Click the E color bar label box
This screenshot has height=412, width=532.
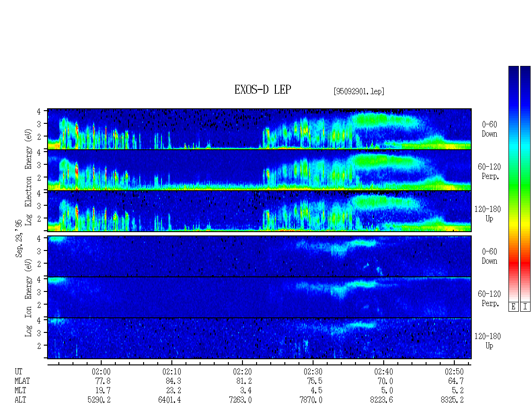click(x=513, y=307)
